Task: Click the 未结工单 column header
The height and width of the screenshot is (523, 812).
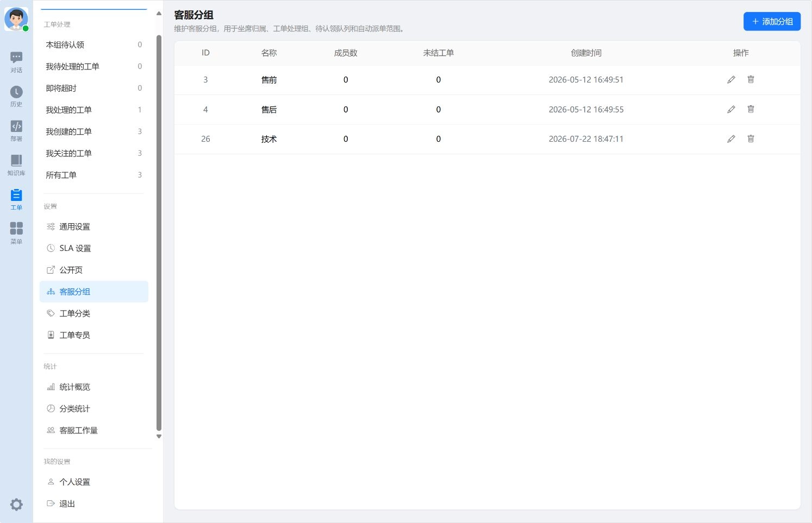Action: click(x=439, y=53)
